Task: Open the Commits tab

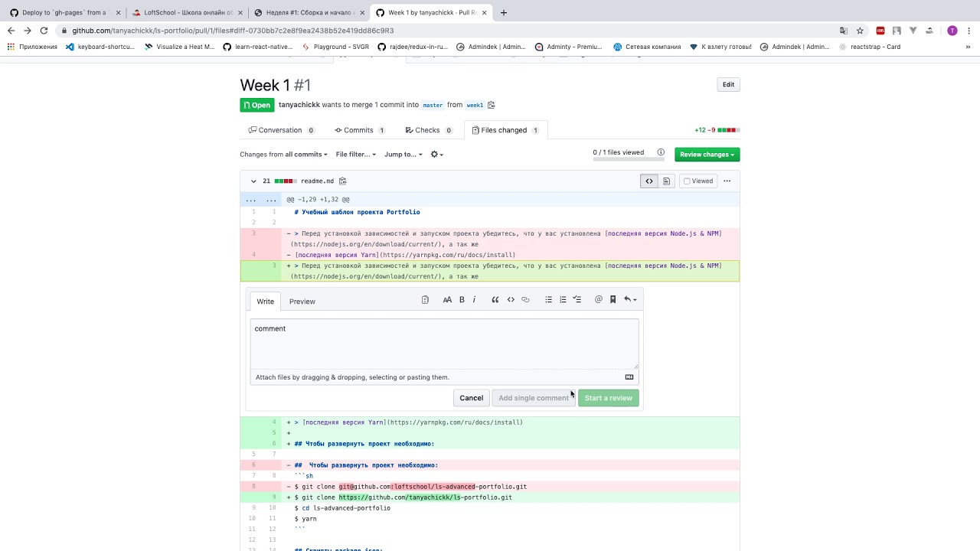Action: coord(359,130)
